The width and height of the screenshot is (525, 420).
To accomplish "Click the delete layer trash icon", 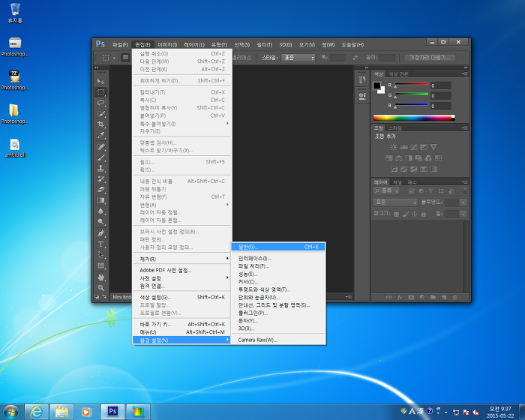I will pos(455,297).
